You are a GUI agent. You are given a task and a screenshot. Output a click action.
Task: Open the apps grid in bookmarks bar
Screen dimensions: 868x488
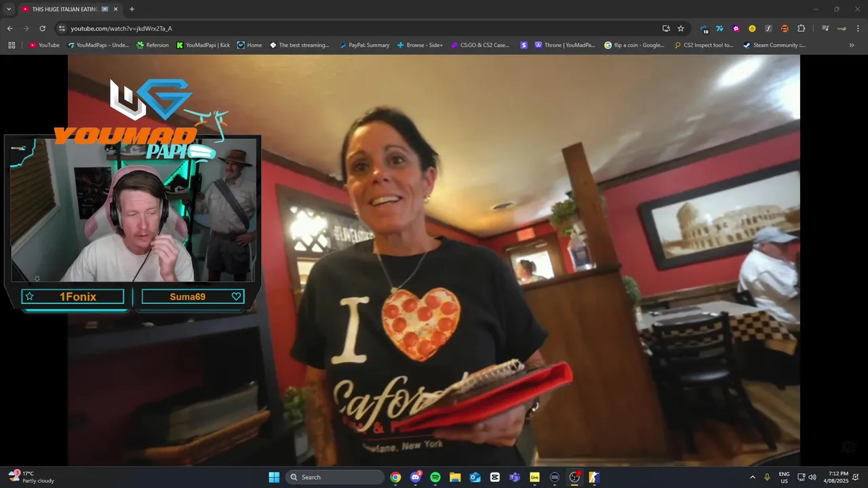12,45
